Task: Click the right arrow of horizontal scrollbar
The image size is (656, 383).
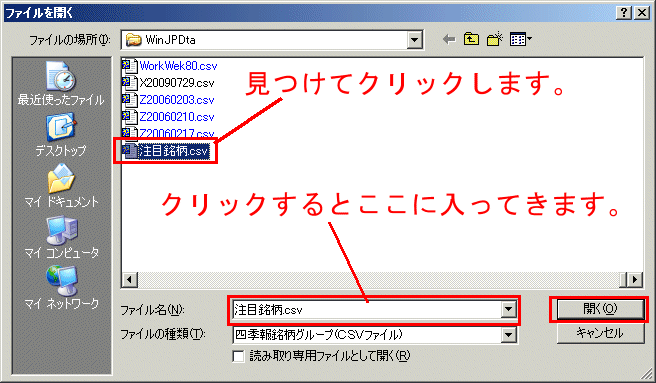Action: (x=635, y=279)
